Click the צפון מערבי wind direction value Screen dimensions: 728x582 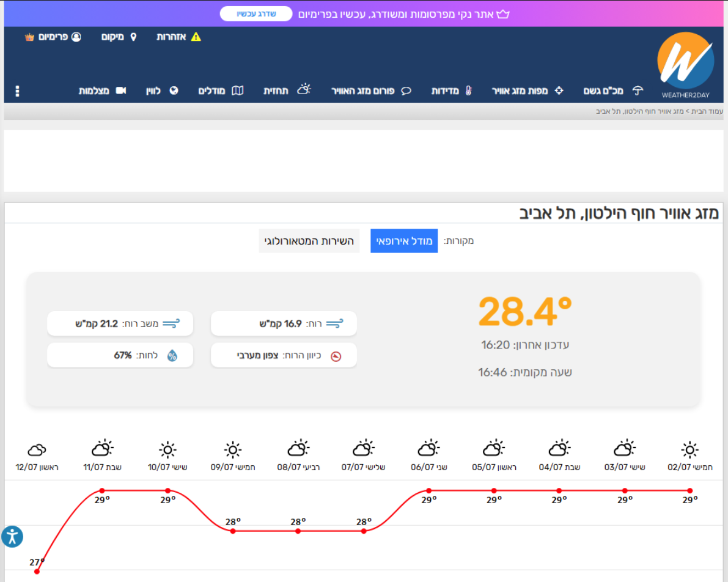click(x=258, y=356)
